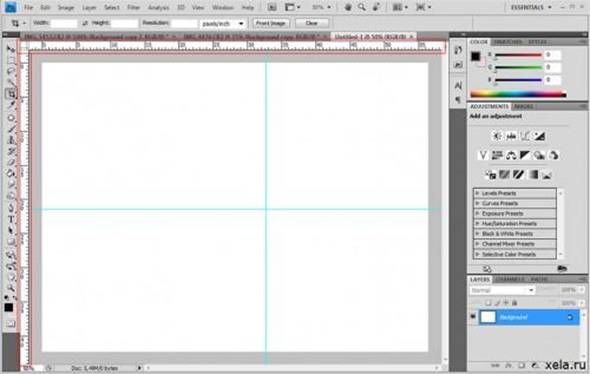The width and height of the screenshot is (590, 374).
Task: Click the Front Image button
Action: [271, 23]
